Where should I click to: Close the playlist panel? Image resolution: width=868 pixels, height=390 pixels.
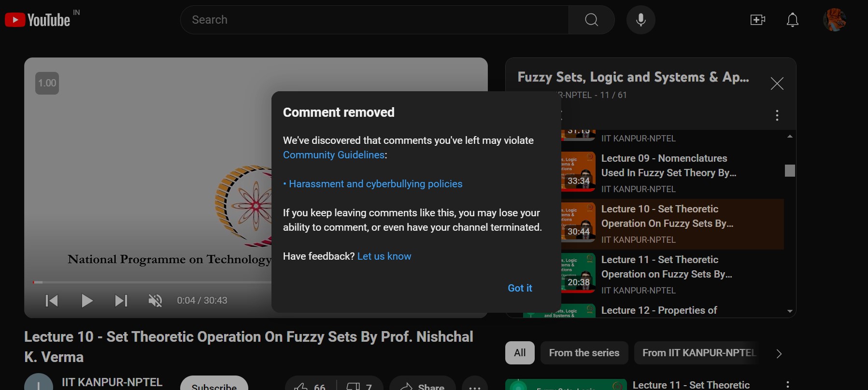point(777,84)
